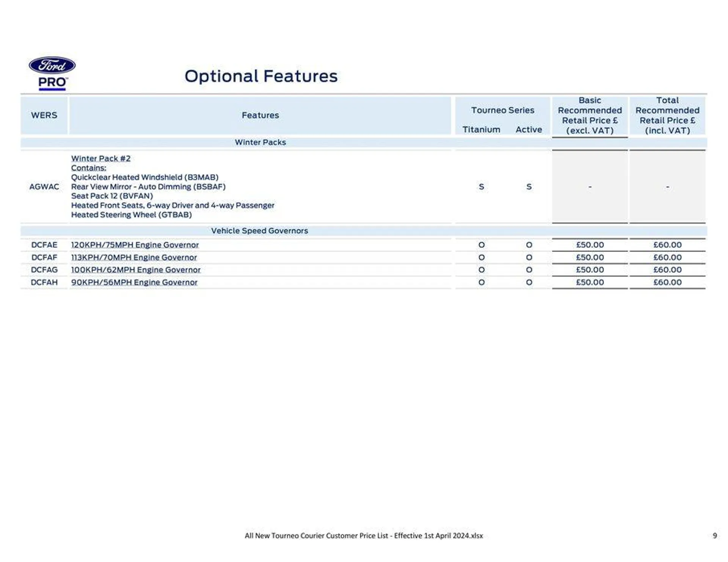The height and width of the screenshot is (562, 728).
Task: Click the Features column header
Action: [260, 115]
